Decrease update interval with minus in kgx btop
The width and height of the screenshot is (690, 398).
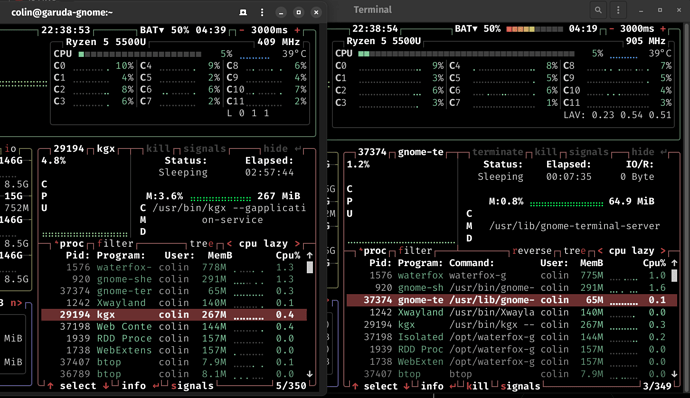coord(242,30)
